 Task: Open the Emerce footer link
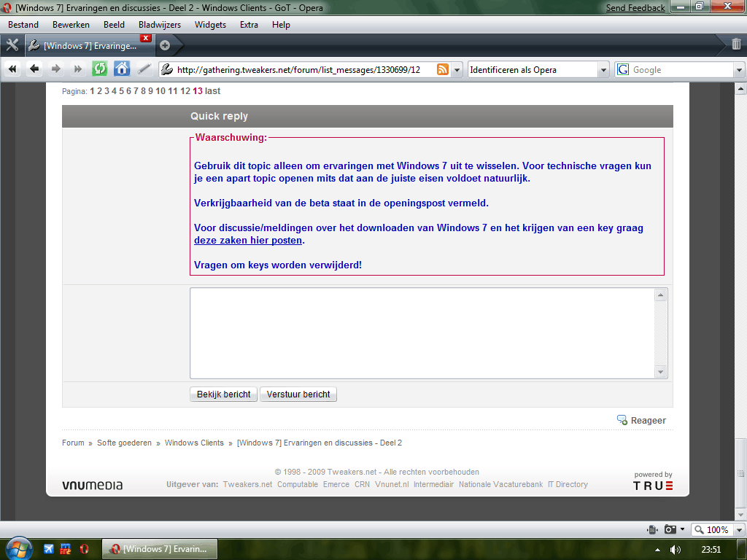336,484
